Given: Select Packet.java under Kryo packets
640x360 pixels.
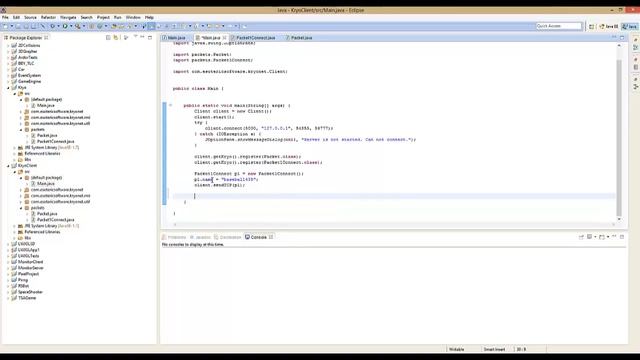Looking at the screenshot, I should click(x=47, y=136).
